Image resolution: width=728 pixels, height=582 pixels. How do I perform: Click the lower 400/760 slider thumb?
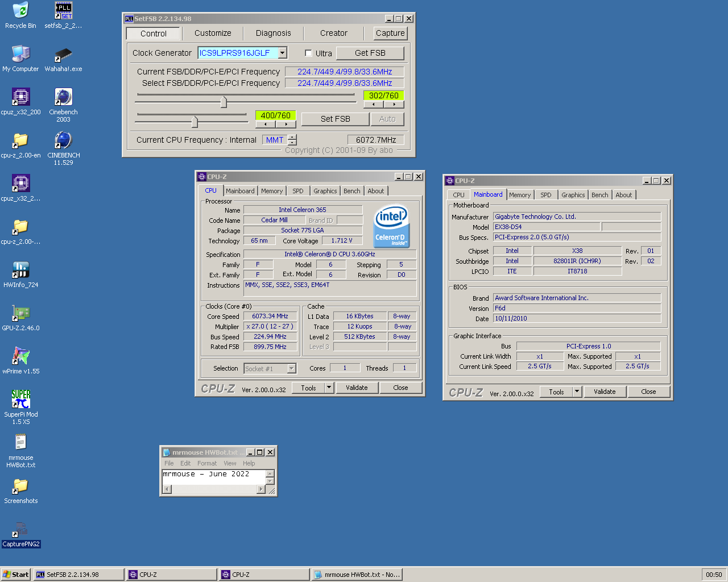point(195,122)
